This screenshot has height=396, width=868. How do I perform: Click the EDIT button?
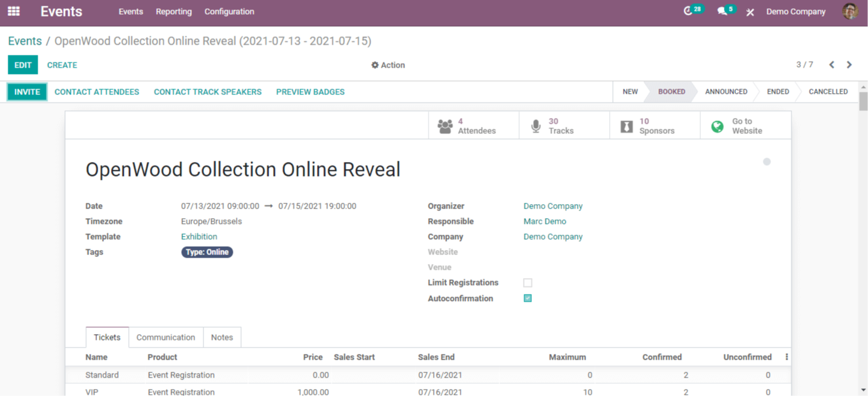coord(23,65)
